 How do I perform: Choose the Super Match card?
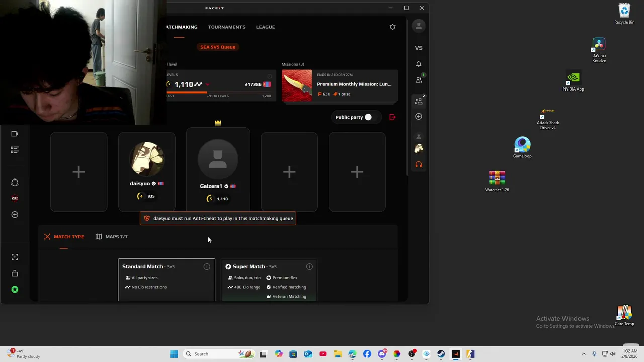click(269, 280)
